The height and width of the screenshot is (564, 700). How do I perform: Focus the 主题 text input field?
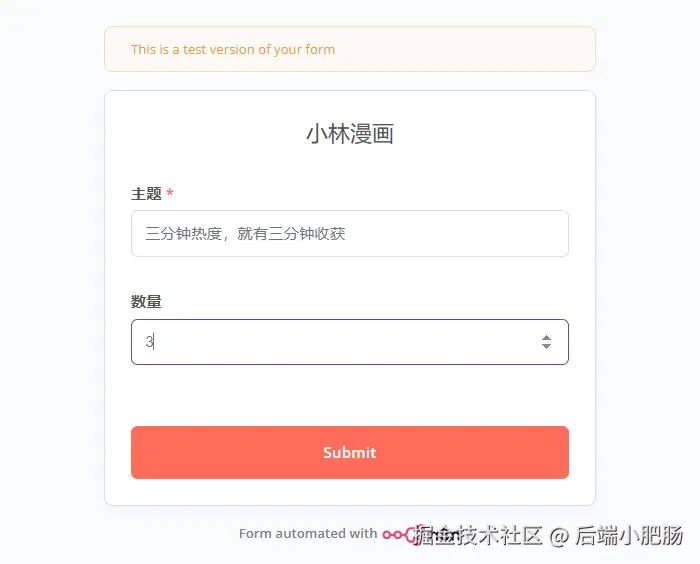(349, 234)
